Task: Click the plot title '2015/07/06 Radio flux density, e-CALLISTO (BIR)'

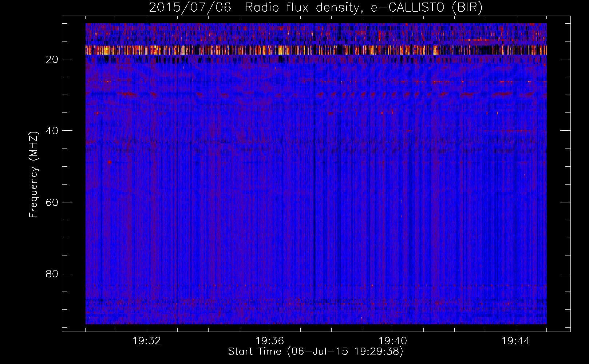Action: coord(316,8)
